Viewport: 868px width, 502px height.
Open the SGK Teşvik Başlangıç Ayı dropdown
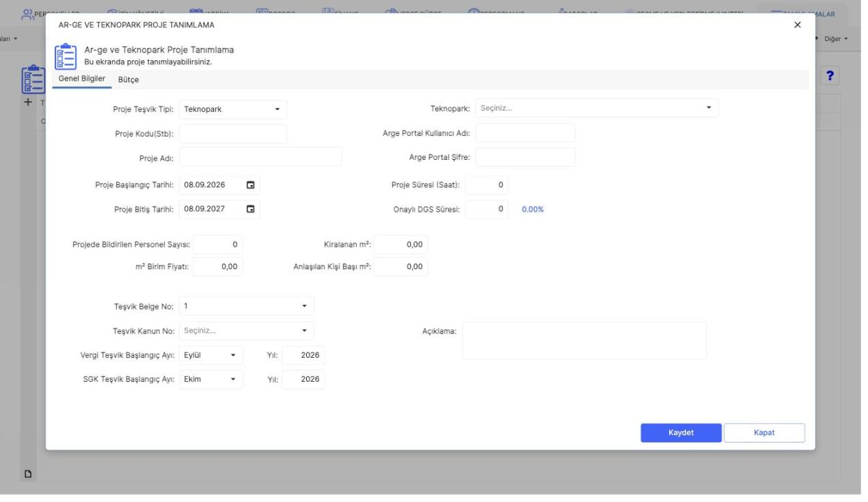point(211,380)
